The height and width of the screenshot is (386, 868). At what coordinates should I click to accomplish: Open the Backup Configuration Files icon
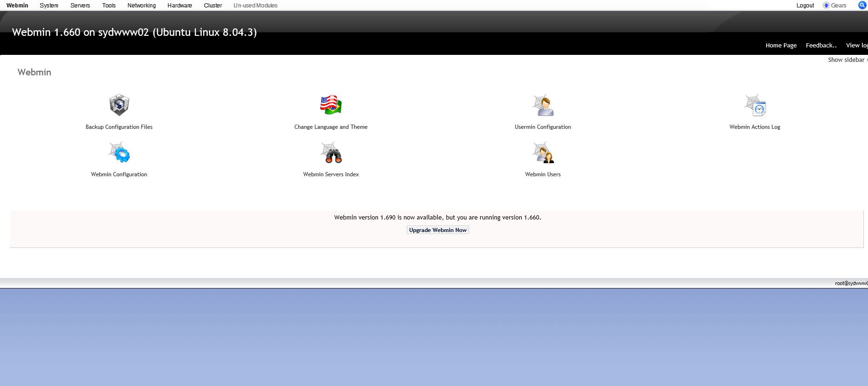(x=119, y=105)
